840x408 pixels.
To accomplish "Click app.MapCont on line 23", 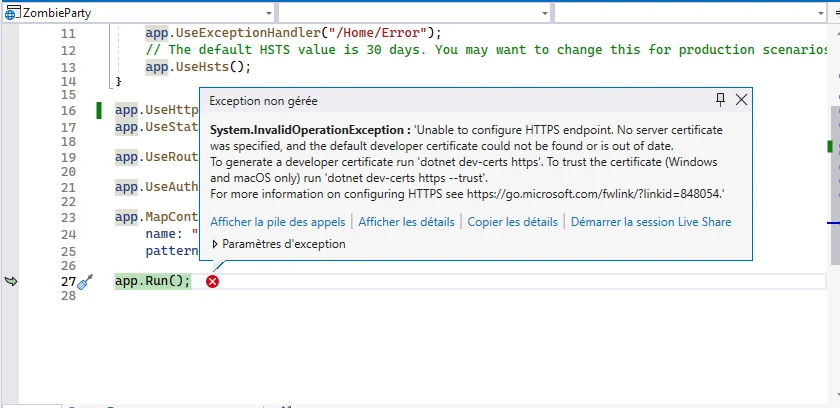I will coord(156,217).
